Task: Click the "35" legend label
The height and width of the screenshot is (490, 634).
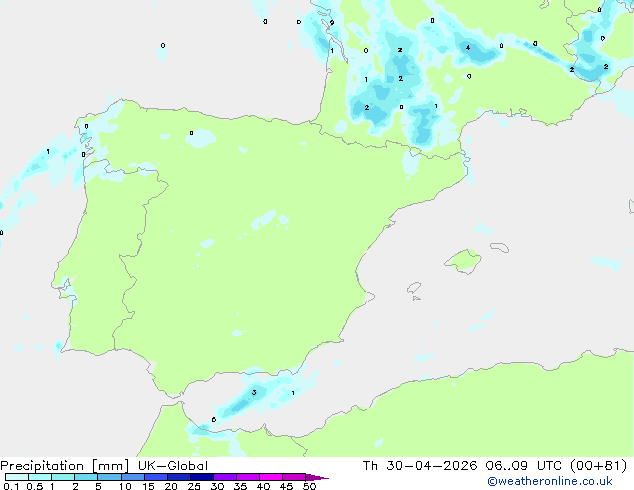Action: point(240,486)
